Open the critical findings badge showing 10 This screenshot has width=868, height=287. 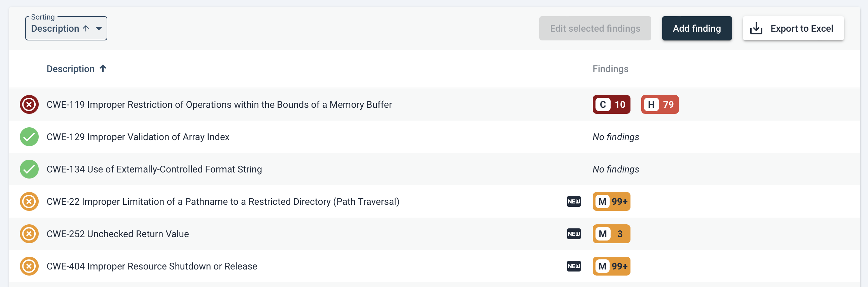[611, 104]
